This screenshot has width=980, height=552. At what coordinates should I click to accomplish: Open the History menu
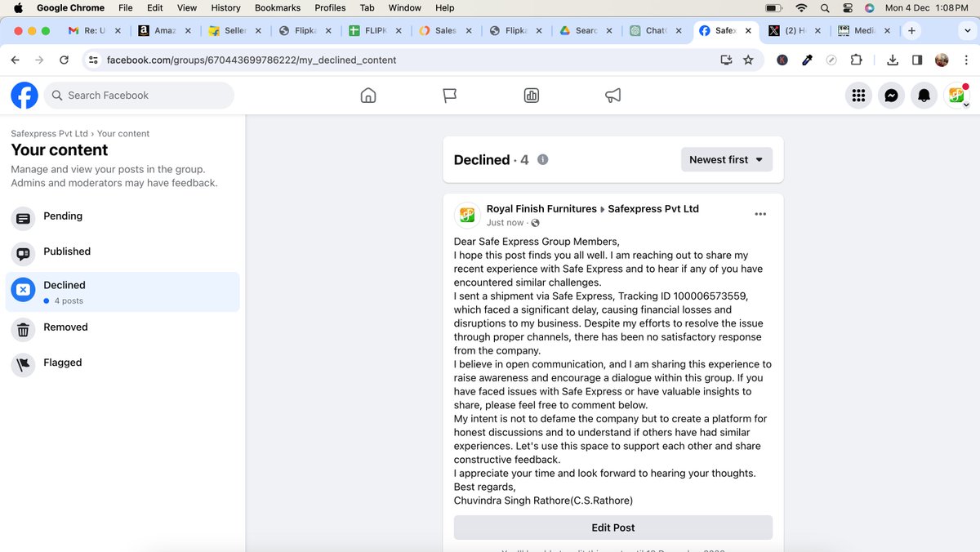(225, 8)
